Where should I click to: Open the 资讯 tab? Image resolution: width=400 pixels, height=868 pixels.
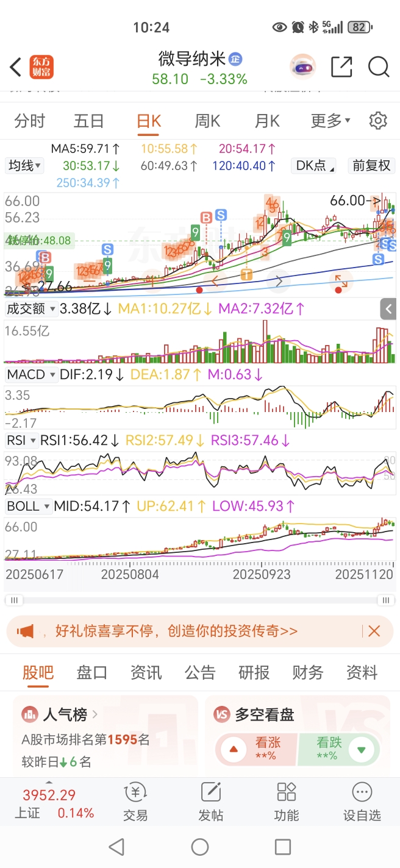146,672
